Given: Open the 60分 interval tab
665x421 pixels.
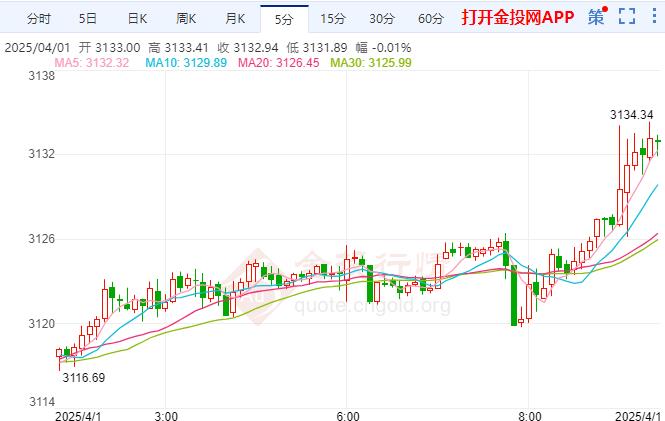Looking at the screenshot, I should click(431, 19).
